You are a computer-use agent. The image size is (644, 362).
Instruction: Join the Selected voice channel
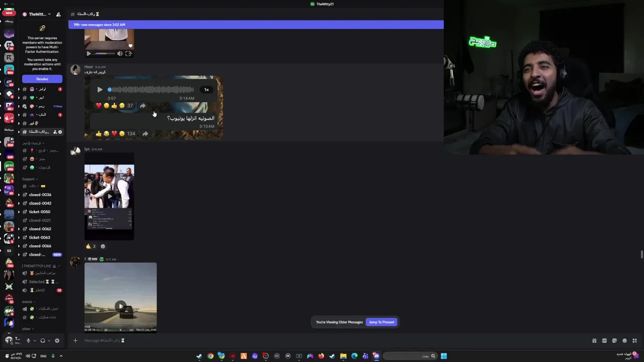(41, 282)
